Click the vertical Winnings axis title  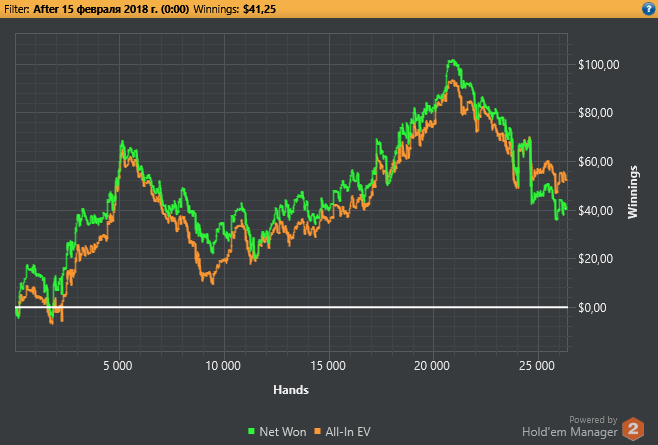[632, 192]
